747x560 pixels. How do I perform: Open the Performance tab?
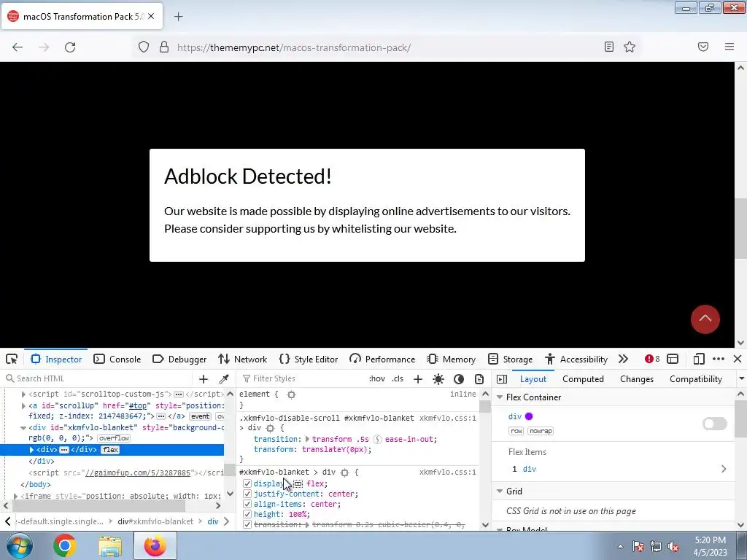(x=382, y=359)
